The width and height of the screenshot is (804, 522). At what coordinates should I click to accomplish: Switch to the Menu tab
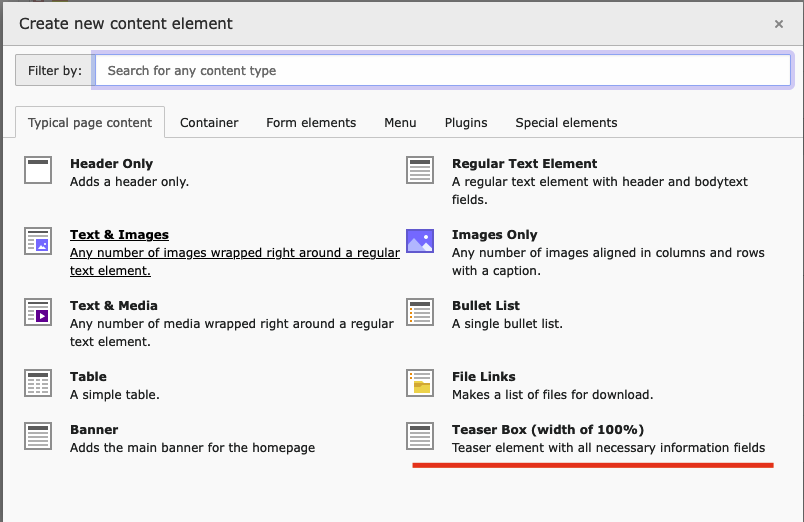point(400,123)
